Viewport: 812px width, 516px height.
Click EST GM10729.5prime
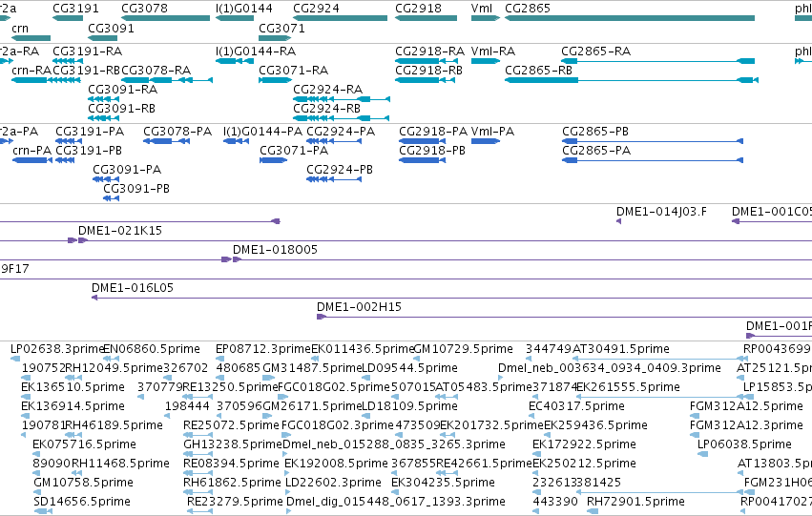tap(463, 349)
